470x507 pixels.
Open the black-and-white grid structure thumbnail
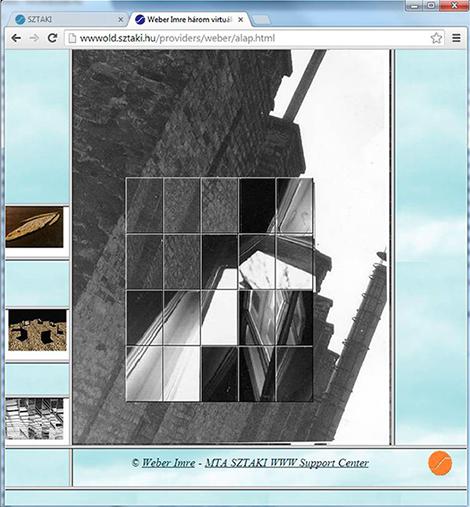point(34,419)
